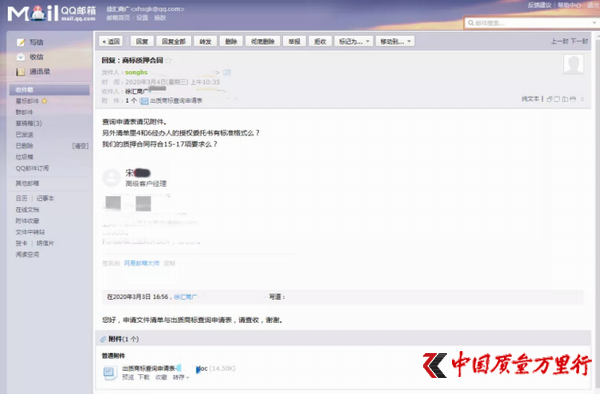The image size is (600, 394).
Task: Click the 清空 link beside 已删除
Action: pyautogui.click(x=80, y=146)
